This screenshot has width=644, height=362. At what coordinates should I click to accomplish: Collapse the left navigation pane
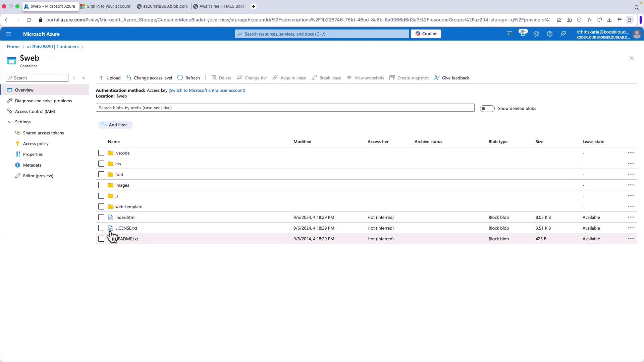[84, 78]
